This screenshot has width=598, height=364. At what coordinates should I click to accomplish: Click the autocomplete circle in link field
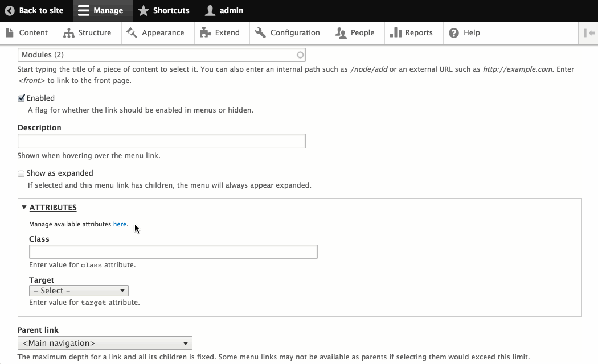[300, 55]
